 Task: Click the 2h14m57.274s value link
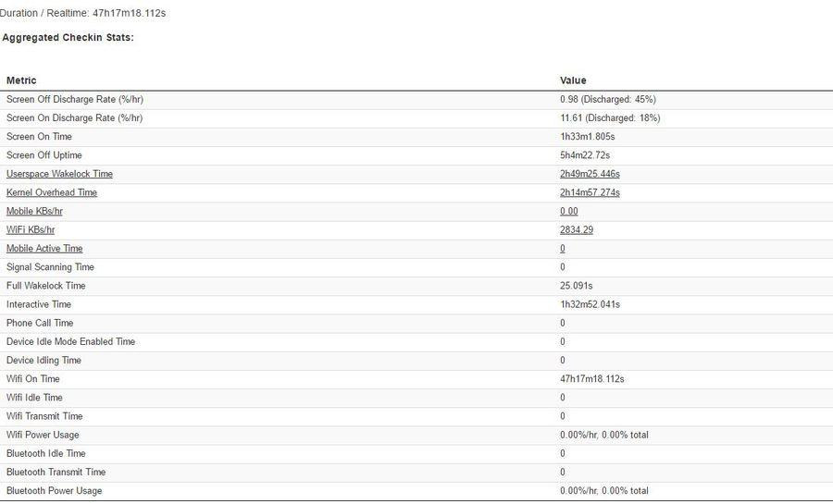click(x=590, y=192)
